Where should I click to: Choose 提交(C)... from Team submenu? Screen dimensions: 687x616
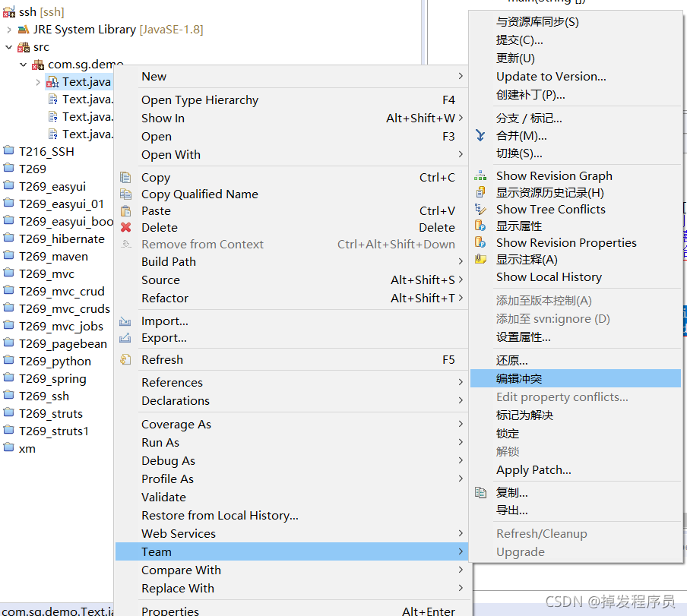(575, 40)
